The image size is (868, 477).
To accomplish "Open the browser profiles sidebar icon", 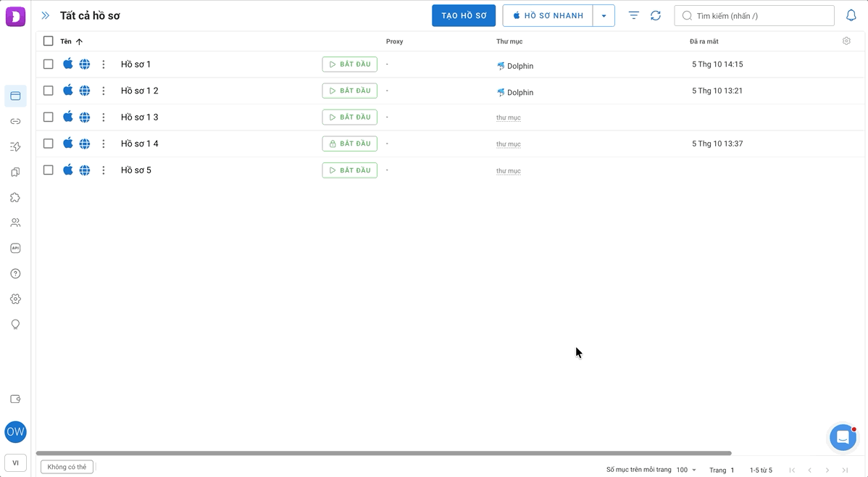I will point(15,96).
